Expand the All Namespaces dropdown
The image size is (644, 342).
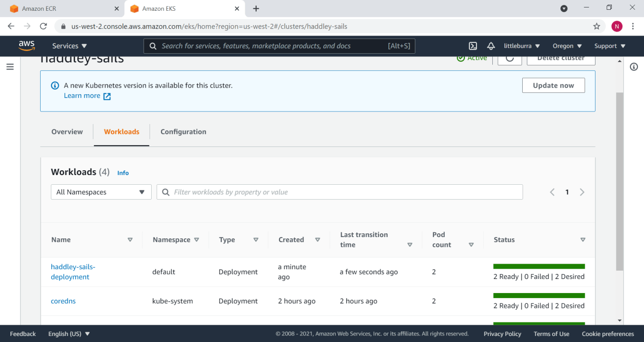[x=101, y=192]
